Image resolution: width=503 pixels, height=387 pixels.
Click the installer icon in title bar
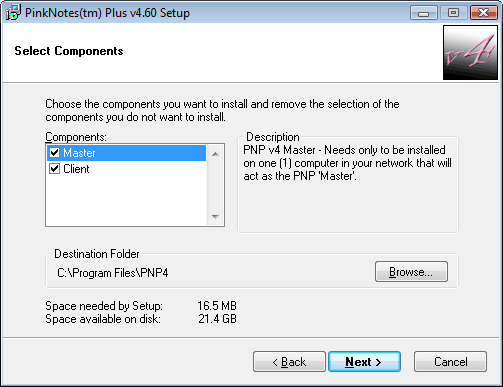click(13, 12)
